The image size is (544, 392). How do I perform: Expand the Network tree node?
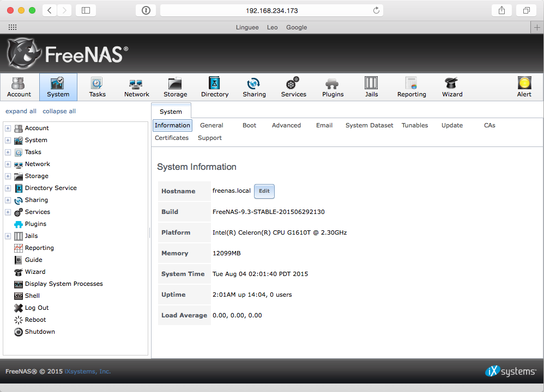8,164
